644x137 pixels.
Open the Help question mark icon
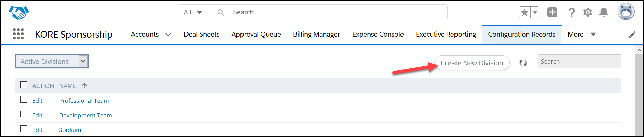point(572,12)
